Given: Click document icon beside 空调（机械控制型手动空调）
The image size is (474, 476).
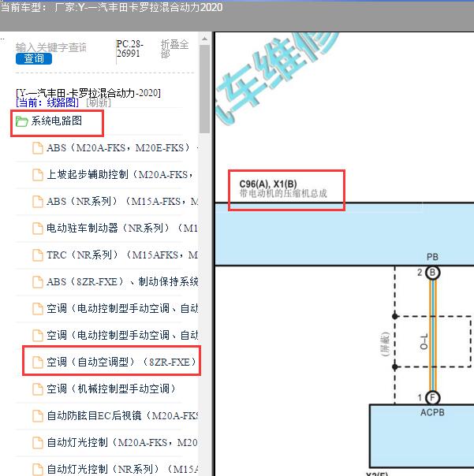Looking at the screenshot, I should click(x=38, y=389).
